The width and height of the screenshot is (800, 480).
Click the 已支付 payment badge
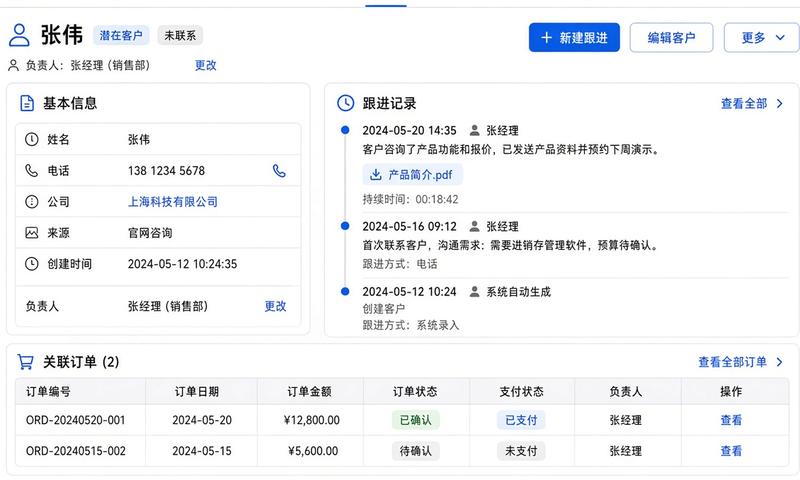[x=521, y=420]
